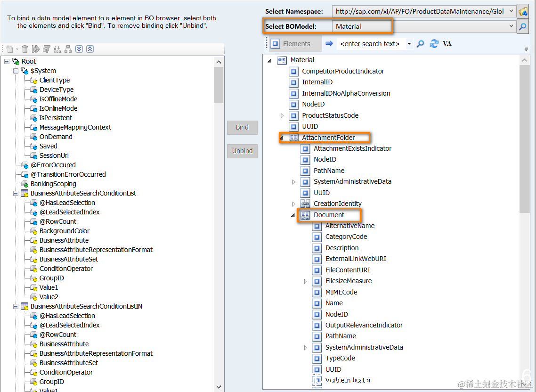Select the IsOfflineMode item
This screenshot has width=536, height=392.
click(58, 99)
